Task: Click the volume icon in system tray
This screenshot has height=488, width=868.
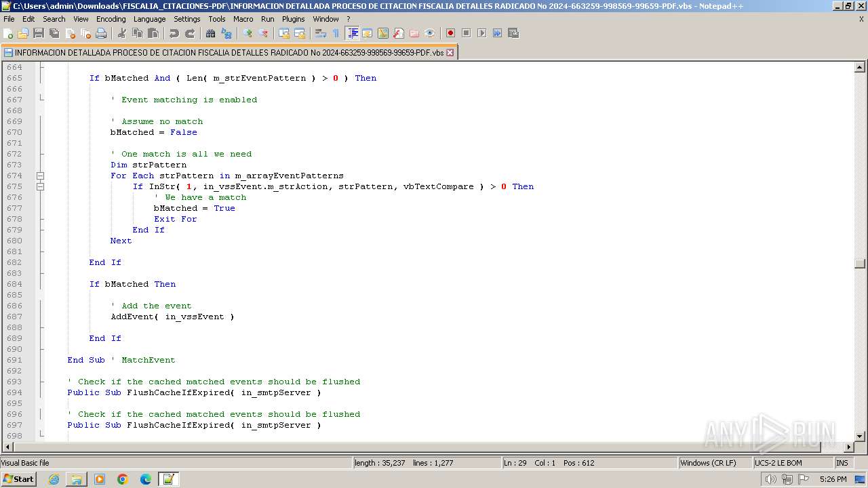Action: [770, 479]
